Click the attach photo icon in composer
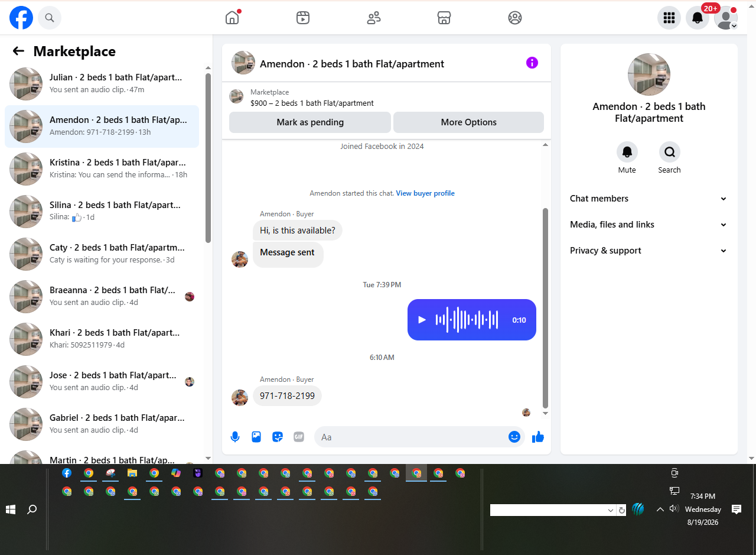Screen dimensions: 756x555 pyautogui.click(x=256, y=437)
